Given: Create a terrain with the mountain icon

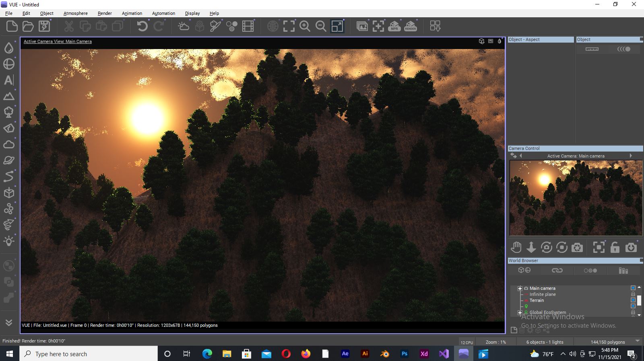Looking at the screenshot, I should (9, 96).
